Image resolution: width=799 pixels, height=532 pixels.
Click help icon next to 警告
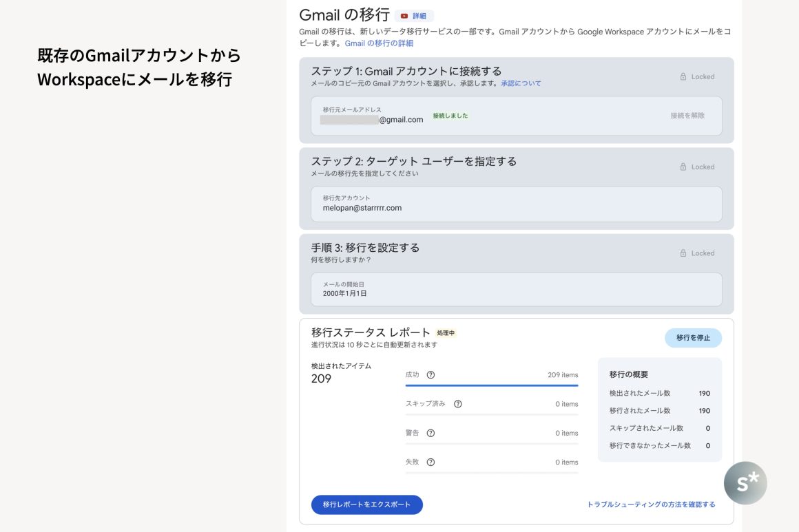[430, 433]
